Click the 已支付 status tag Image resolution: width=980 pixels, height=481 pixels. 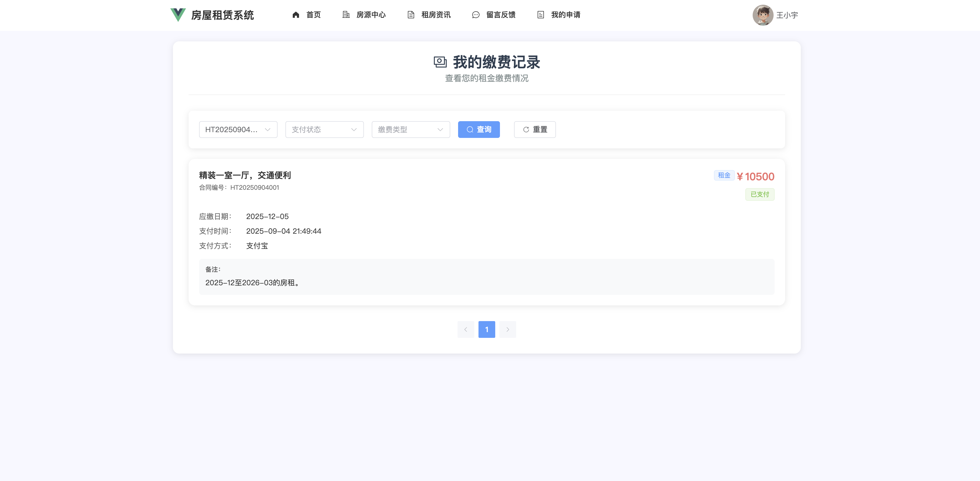pos(760,194)
